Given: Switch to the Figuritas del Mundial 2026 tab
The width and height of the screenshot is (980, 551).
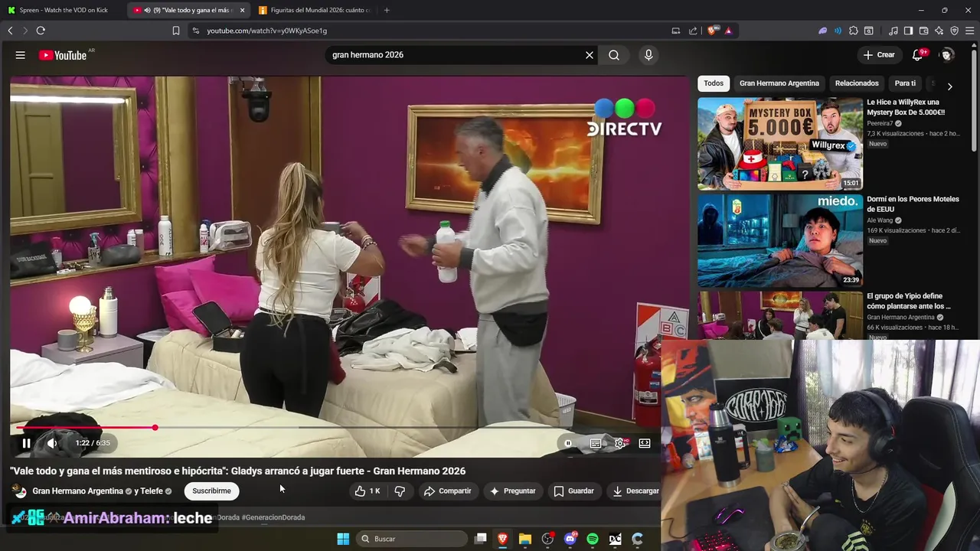Looking at the screenshot, I should (x=314, y=10).
